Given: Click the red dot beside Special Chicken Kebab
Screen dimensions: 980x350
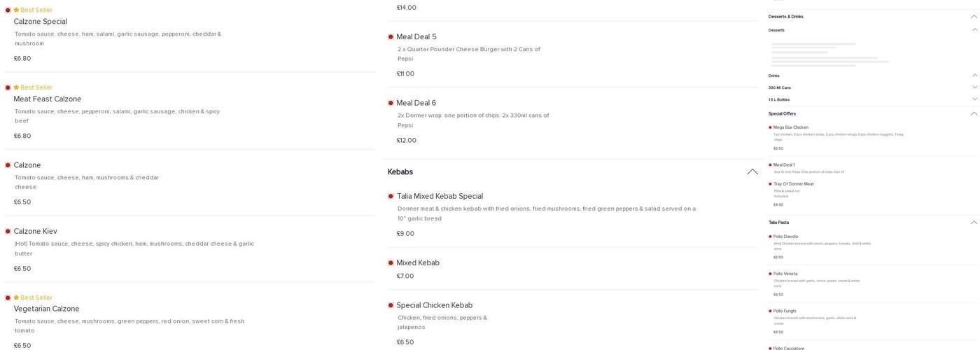Looking at the screenshot, I should point(391,305).
